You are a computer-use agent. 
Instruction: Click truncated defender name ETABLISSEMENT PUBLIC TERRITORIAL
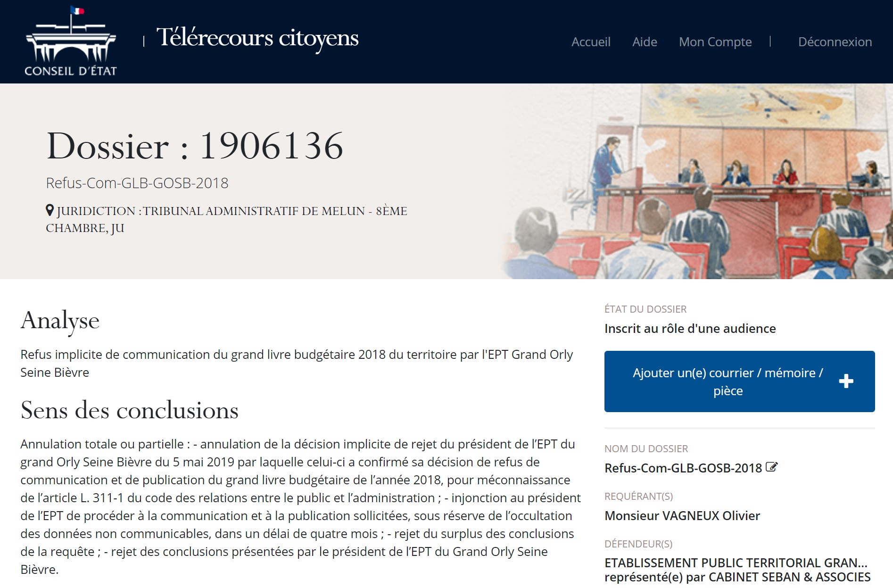click(x=736, y=563)
